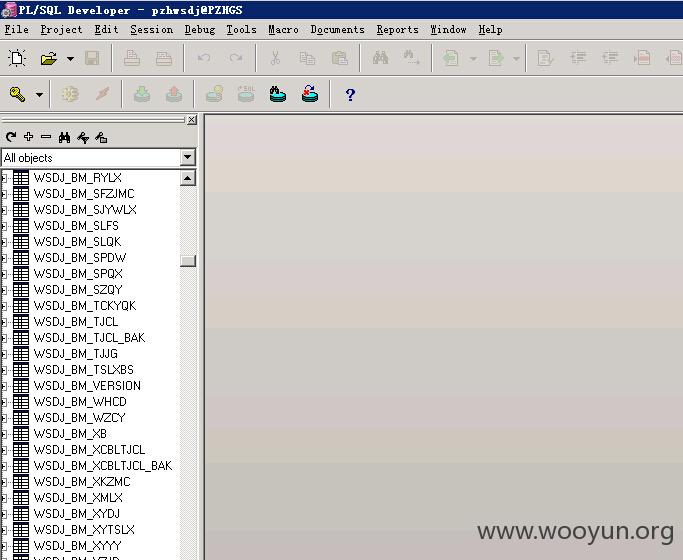The height and width of the screenshot is (560, 683).
Task: Click the Find binoculars icon in toolbar
Action: pos(380,57)
